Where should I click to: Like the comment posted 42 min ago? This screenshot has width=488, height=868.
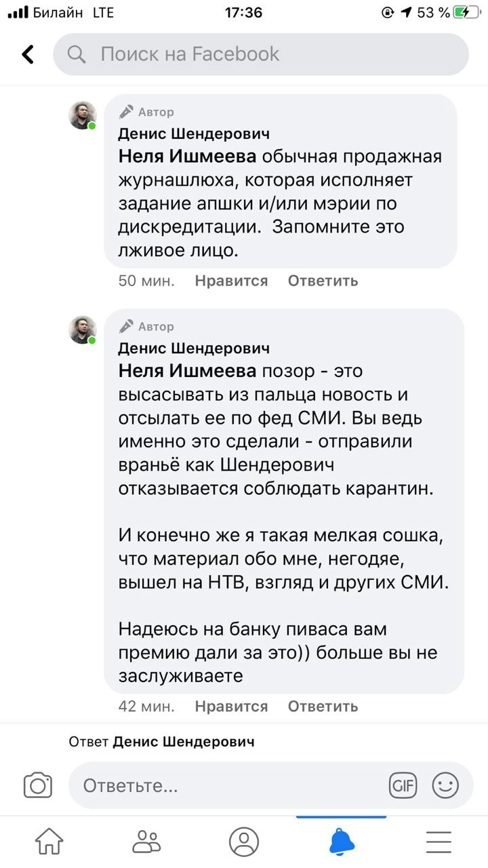231,707
